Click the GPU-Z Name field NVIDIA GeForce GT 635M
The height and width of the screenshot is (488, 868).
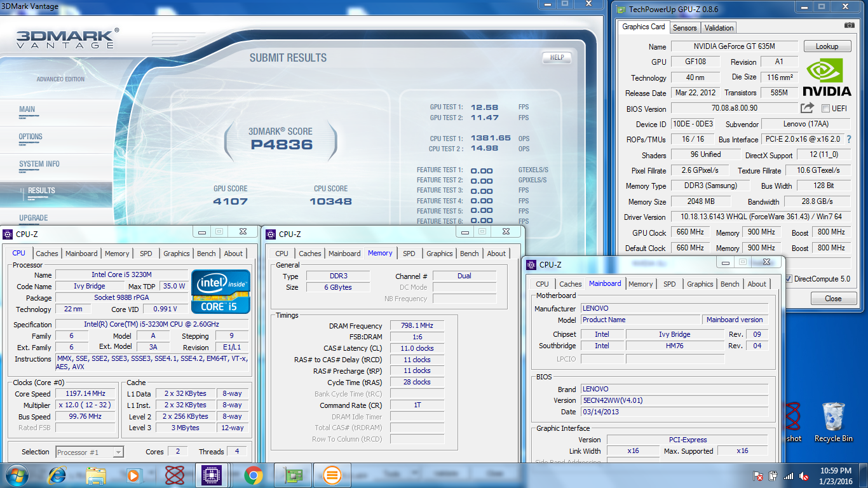(x=735, y=46)
